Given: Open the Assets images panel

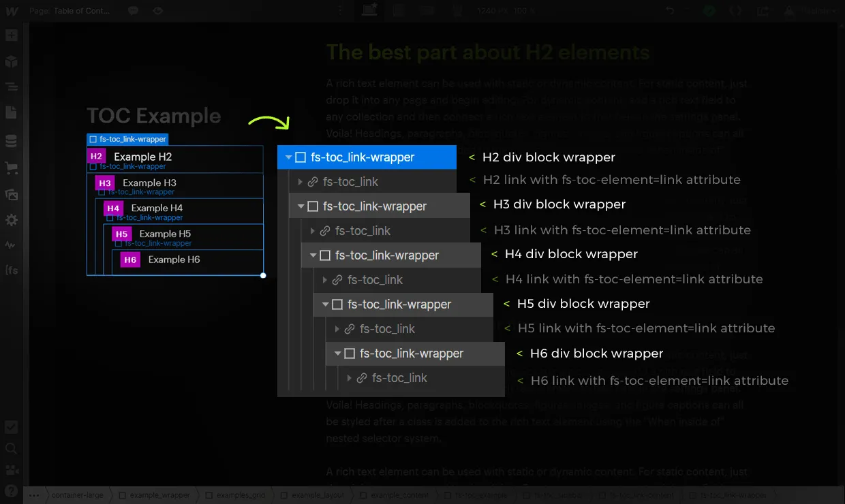Looking at the screenshot, I should click(x=11, y=194).
